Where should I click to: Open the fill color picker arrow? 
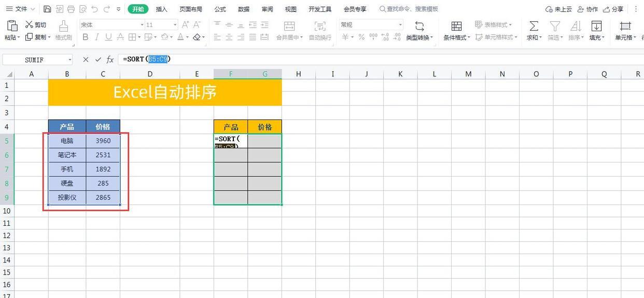point(172,37)
